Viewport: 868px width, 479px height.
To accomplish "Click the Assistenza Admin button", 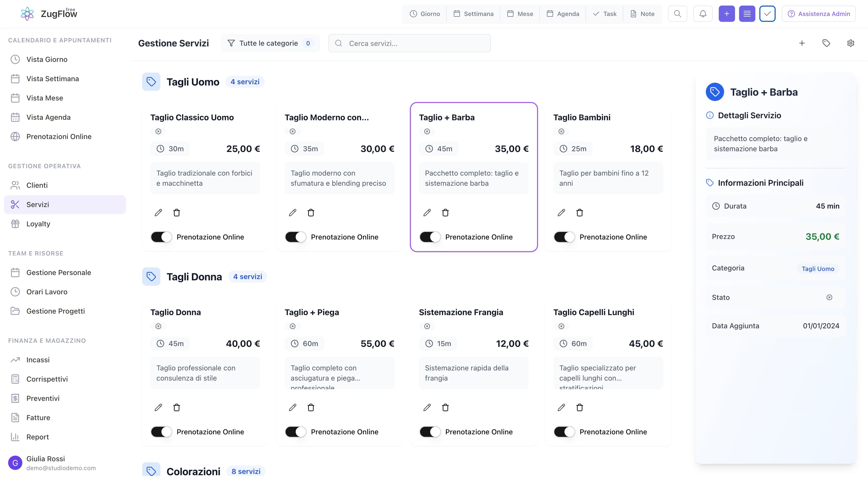I will coord(819,14).
